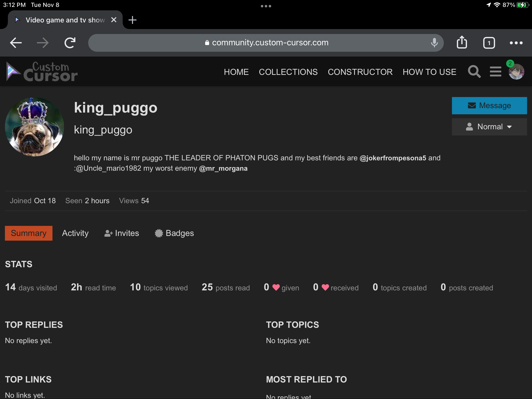
Task: Open the browser three-dot menu
Action: click(516, 43)
